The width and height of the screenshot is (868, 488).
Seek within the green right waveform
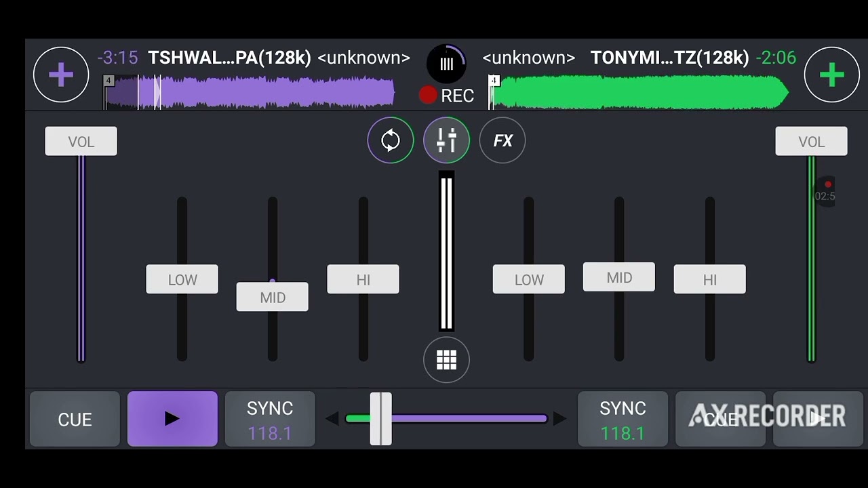click(639, 92)
